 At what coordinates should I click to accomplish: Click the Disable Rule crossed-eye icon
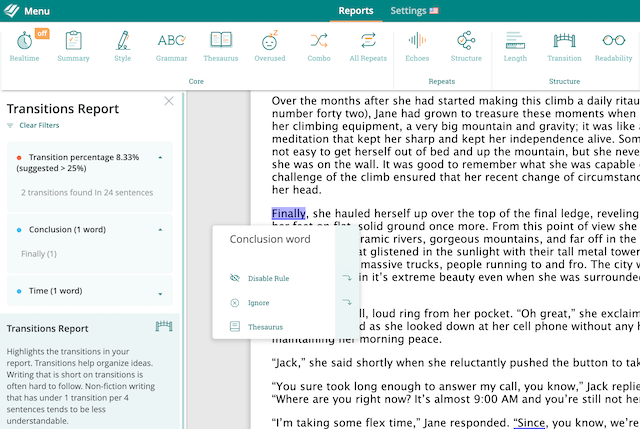235,278
